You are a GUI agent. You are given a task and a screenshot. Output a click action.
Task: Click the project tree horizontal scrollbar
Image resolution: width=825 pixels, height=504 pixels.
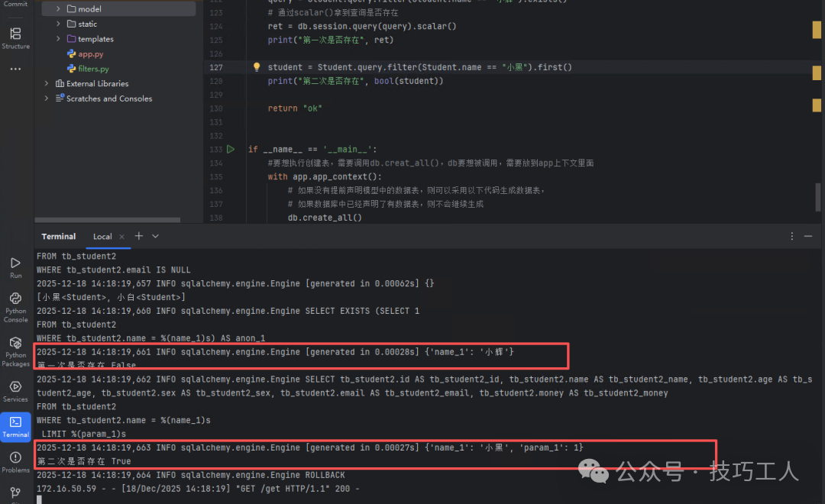pos(108,220)
